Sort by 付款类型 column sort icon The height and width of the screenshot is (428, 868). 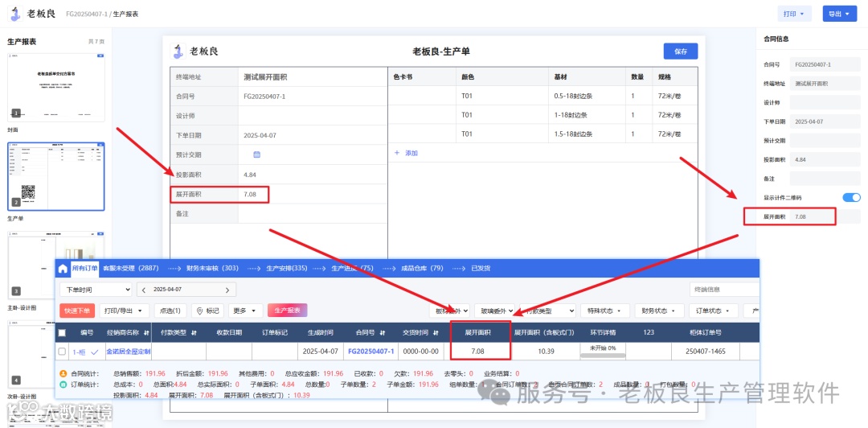coord(194,333)
